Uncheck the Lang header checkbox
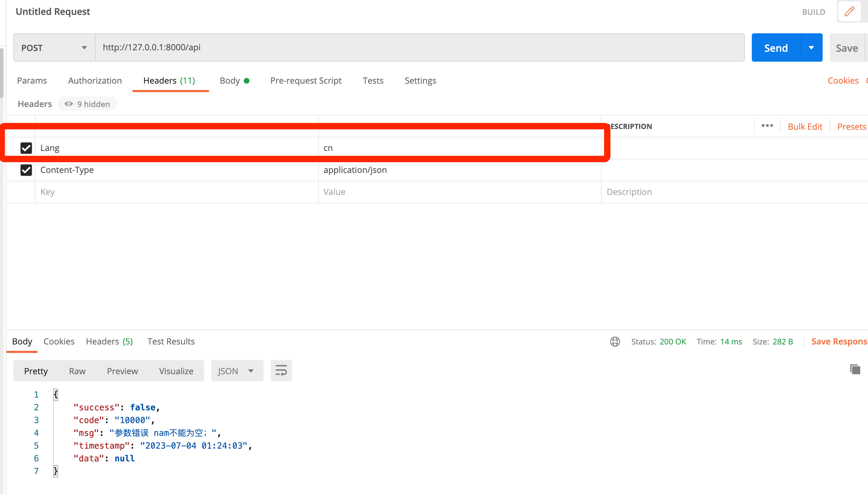 (26, 148)
